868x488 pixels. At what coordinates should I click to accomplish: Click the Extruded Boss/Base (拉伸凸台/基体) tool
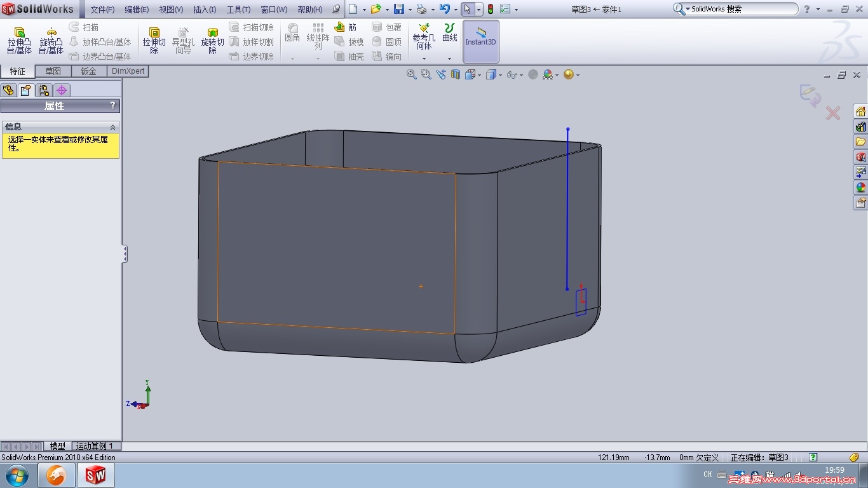(x=19, y=41)
